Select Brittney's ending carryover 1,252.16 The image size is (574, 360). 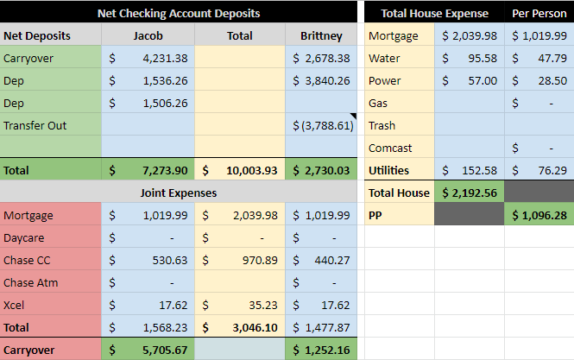(321, 349)
